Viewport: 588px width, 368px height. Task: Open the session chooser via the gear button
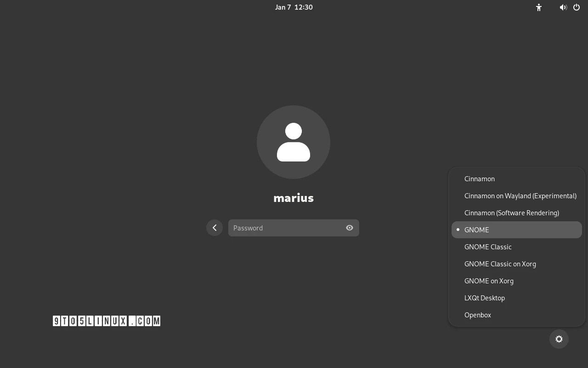[559, 339]
